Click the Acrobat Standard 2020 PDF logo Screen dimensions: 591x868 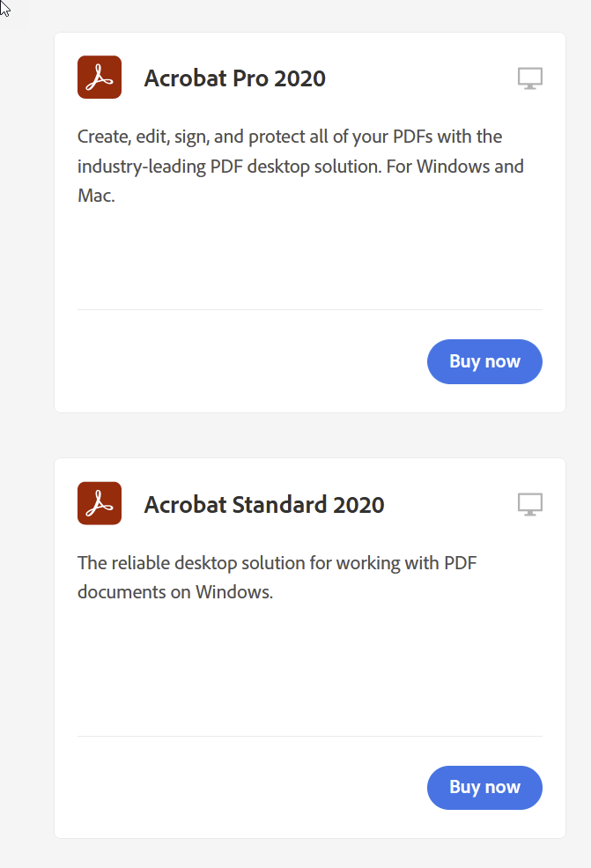pos(100,503)
